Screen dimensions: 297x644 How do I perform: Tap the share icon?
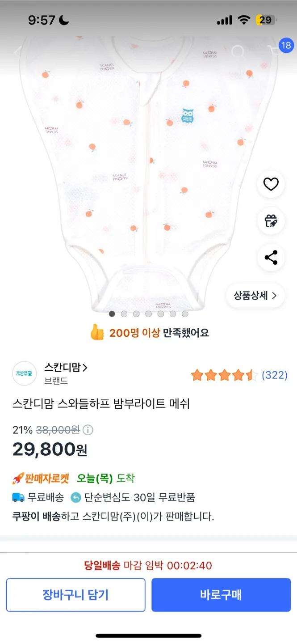(x=271, y=258)
